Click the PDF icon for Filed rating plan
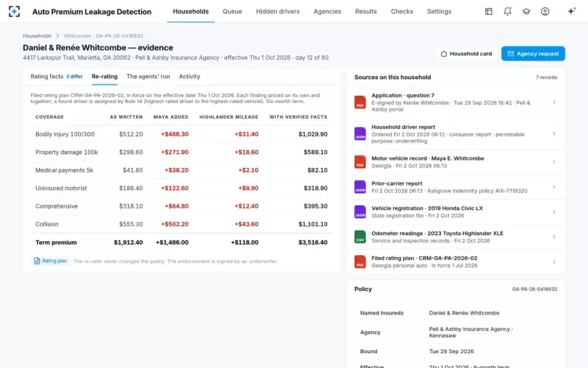The image size is (588, 368). (x=360, y=262)
